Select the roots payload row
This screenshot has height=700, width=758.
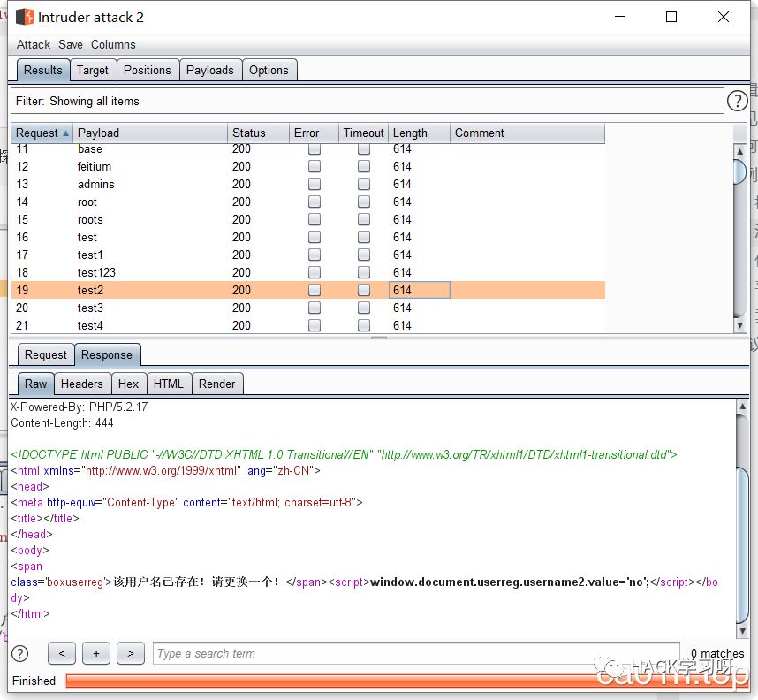(x=308, y=219)
